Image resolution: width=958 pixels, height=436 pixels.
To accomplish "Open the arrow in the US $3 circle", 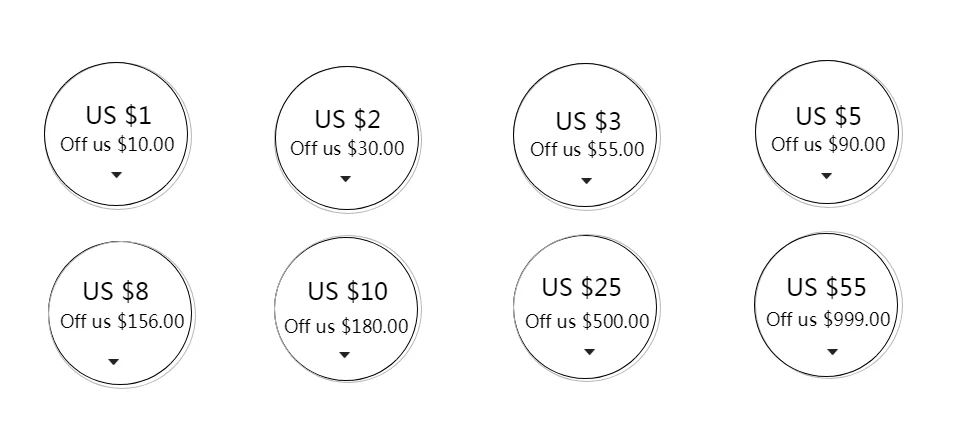I will pos(587,181).
